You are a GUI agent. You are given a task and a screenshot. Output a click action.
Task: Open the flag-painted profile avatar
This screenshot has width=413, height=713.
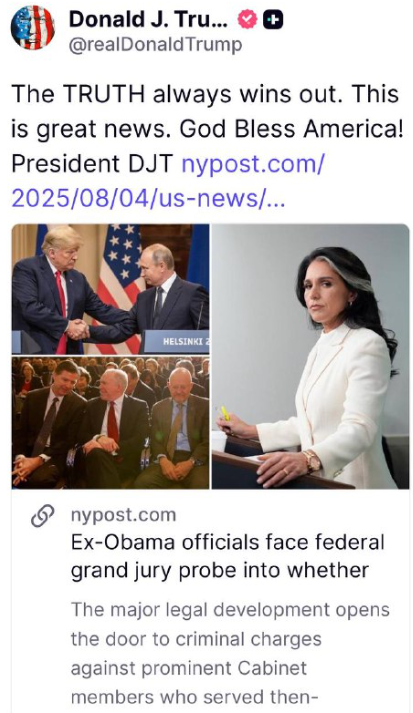point(33,28)
